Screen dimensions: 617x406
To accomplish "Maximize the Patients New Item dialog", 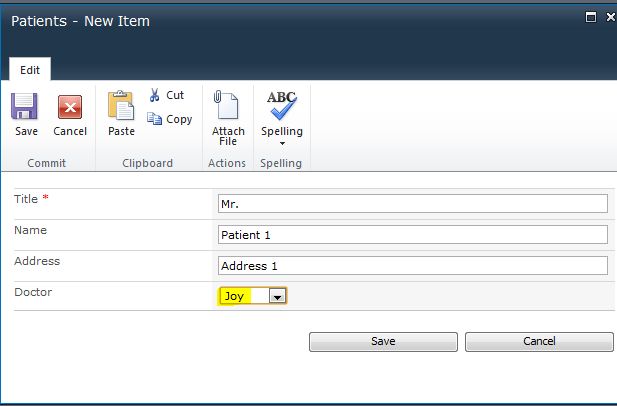I will (591, 17).
